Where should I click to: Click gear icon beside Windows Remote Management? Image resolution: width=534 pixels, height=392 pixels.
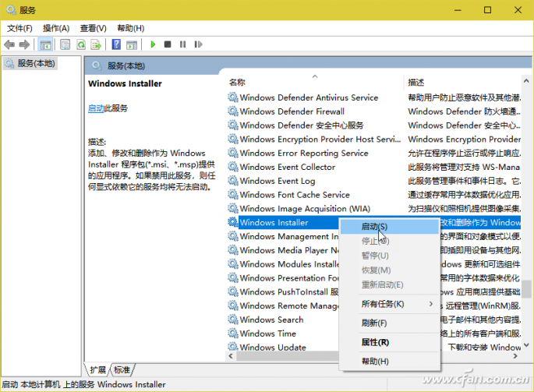tap(233, 305)
